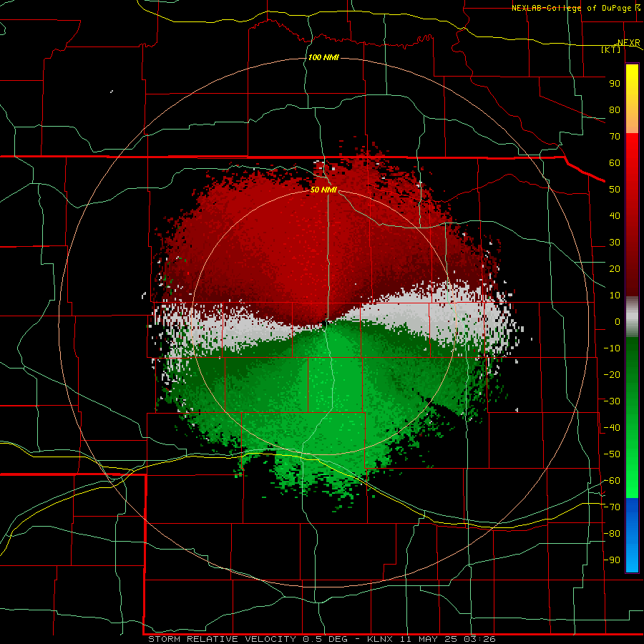The width and height of the screenshot is (644, 644).
Task: Click the blue segment of the color bar
Action: click(632, 535)
